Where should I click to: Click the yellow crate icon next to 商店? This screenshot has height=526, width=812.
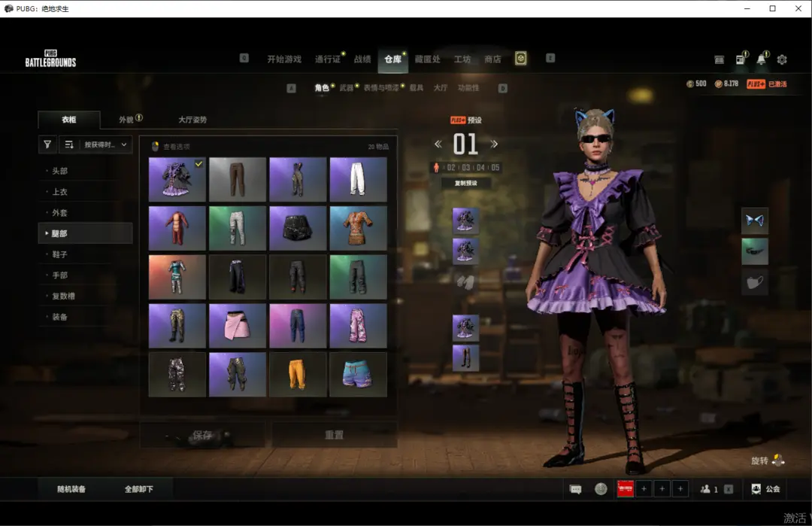[x=520, y=59]
